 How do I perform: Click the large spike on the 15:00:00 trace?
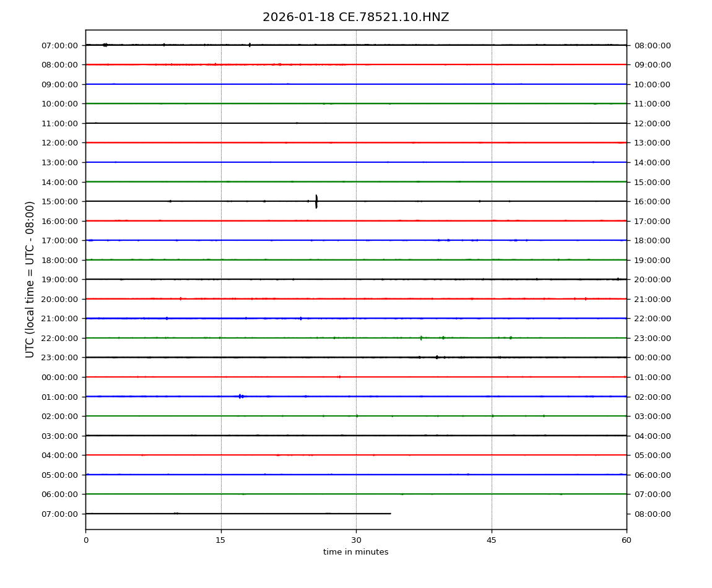316,201
